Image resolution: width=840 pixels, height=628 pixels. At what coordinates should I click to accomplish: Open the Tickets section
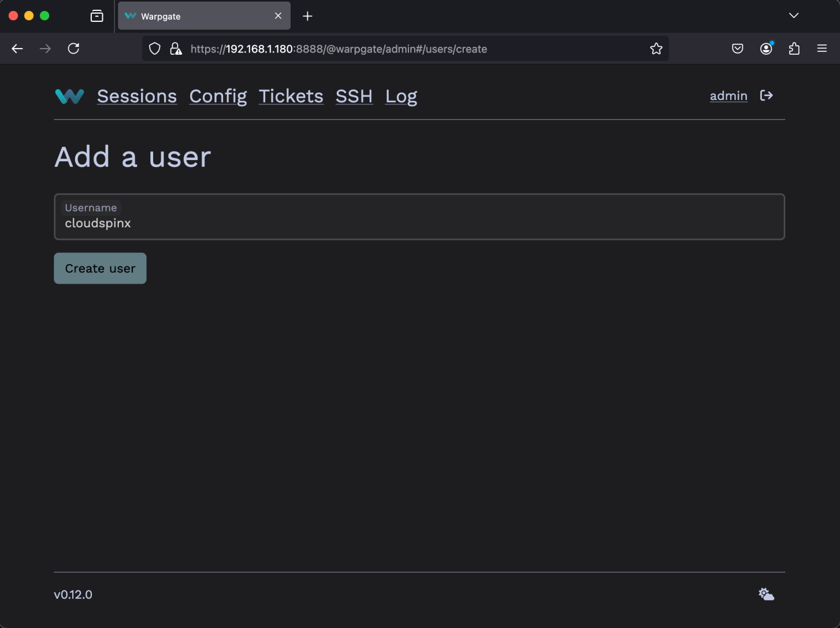(290, 96)
